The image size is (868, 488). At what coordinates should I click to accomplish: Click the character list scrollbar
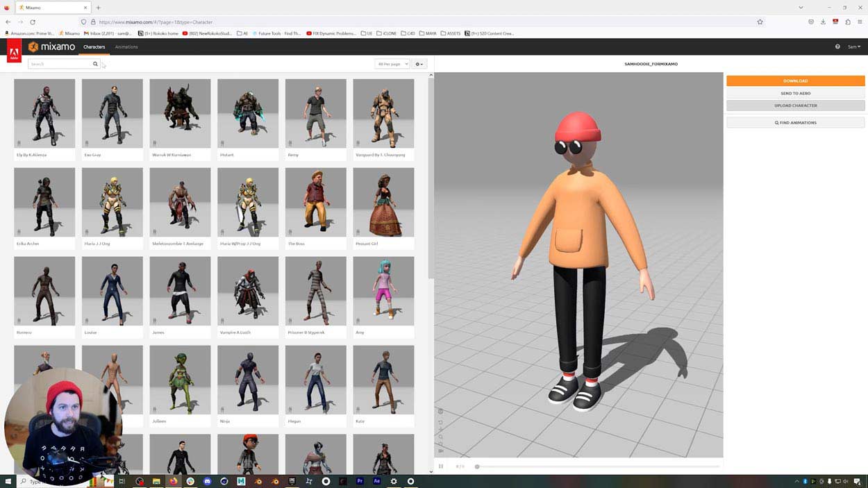431,177
